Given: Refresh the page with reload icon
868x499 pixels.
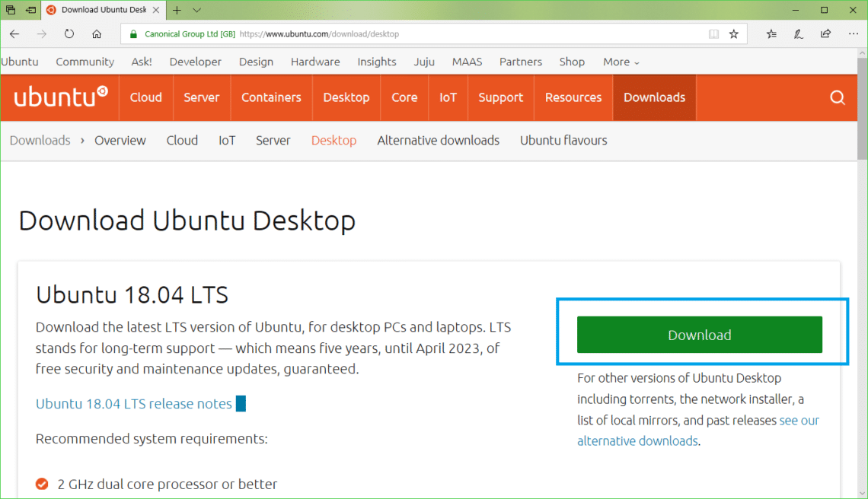Looking at the screenshot, I should tap(69, 34).
